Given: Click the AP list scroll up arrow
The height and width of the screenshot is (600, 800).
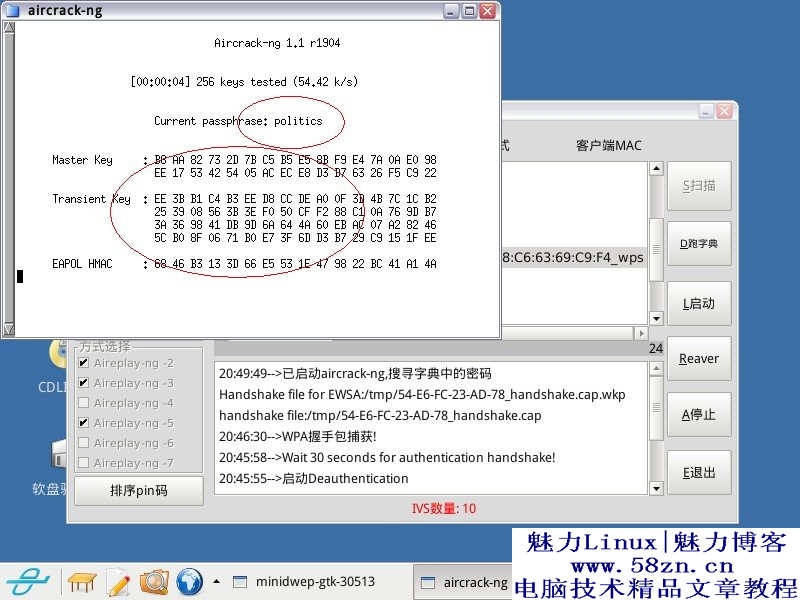Looking at the screenshot, I should coord(656,168).
